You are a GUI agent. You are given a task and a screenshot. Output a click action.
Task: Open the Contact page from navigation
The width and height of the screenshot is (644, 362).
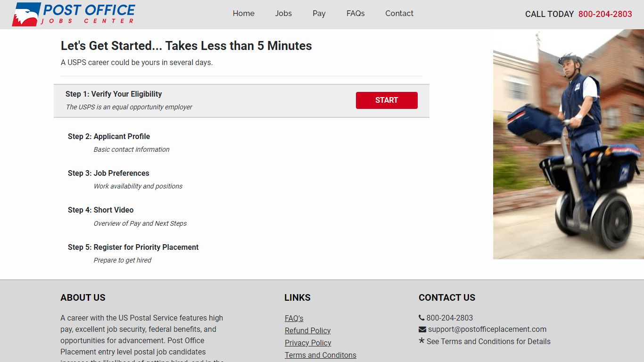(x=399, y=14)
